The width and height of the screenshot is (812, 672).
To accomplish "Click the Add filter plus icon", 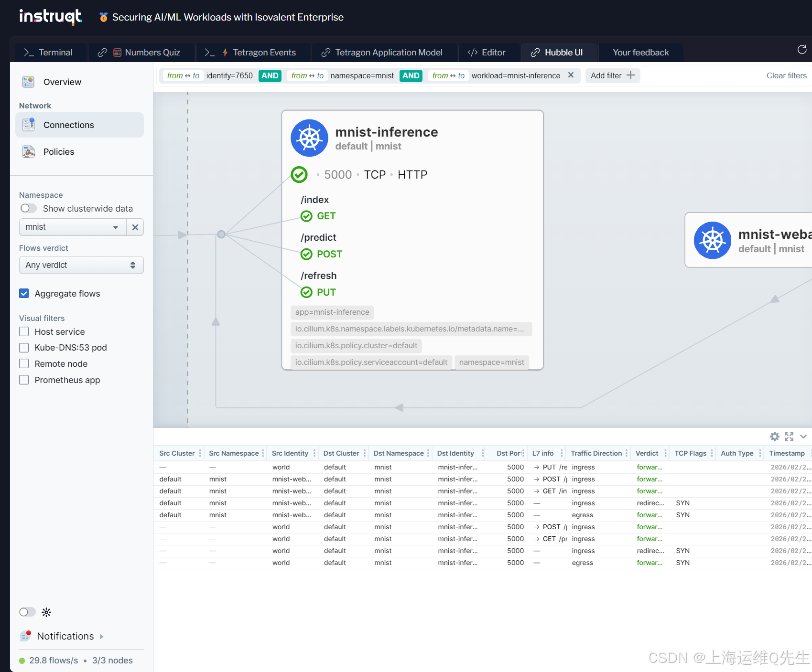I will point(630,75).
